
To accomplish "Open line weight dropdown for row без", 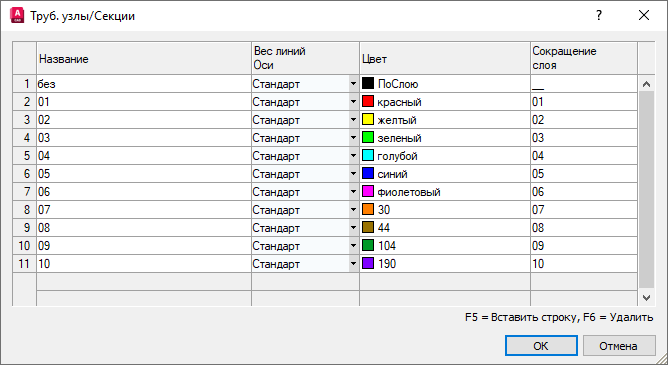I will [x=354, y=84].
